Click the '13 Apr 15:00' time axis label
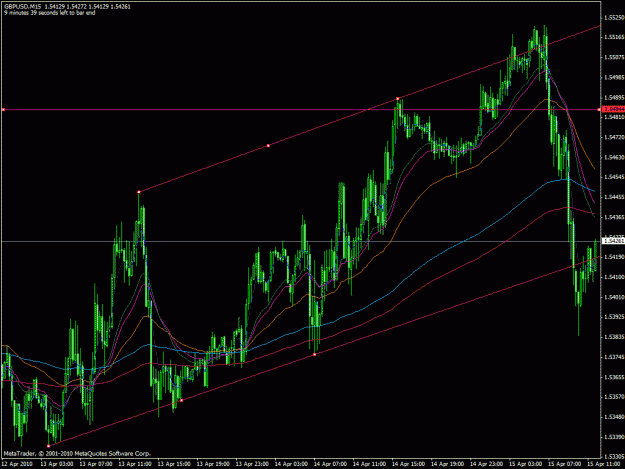 (x=174, y=464)
